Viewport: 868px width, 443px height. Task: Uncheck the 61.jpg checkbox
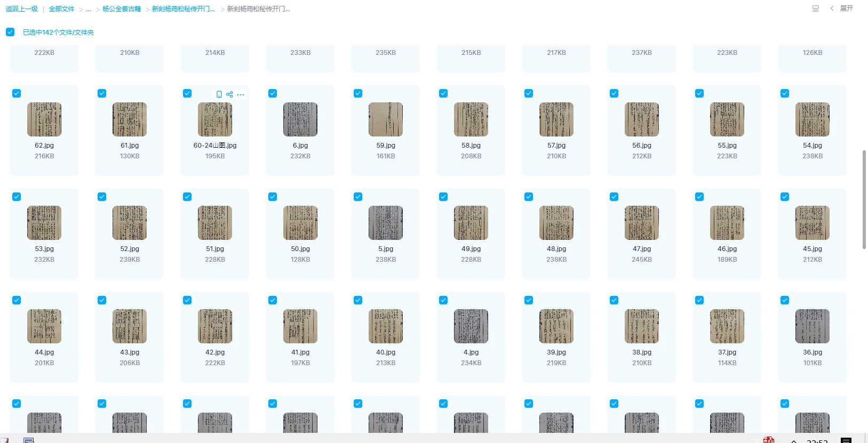tap(102, 93)
